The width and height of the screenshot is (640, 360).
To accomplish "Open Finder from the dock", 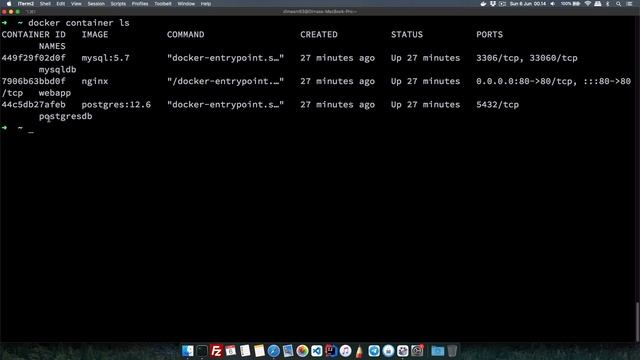I will point(188,351).
